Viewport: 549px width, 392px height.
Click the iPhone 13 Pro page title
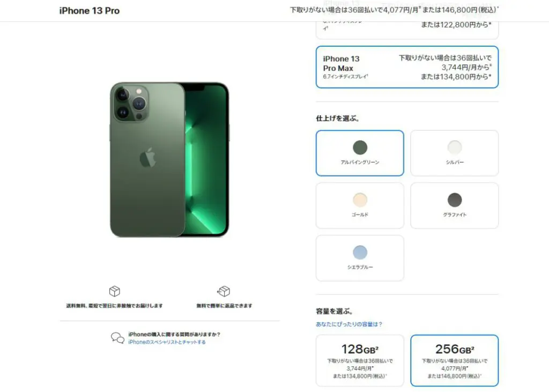point(90,11)
